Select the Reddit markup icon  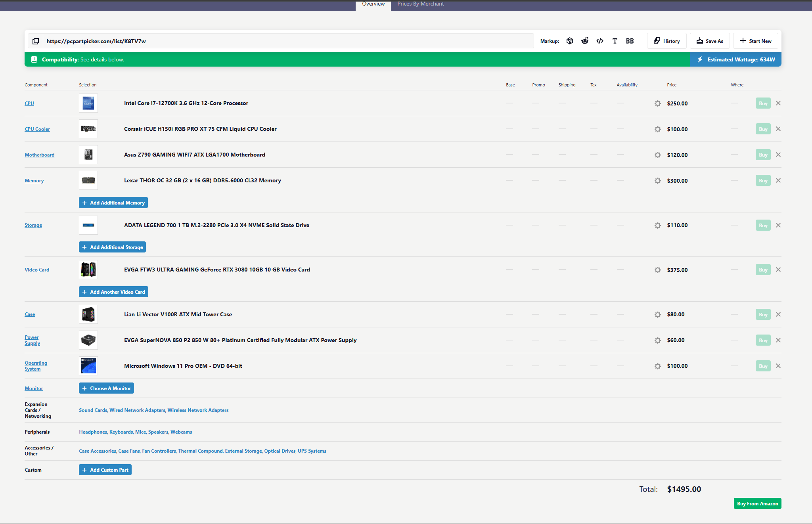[585, 41]
